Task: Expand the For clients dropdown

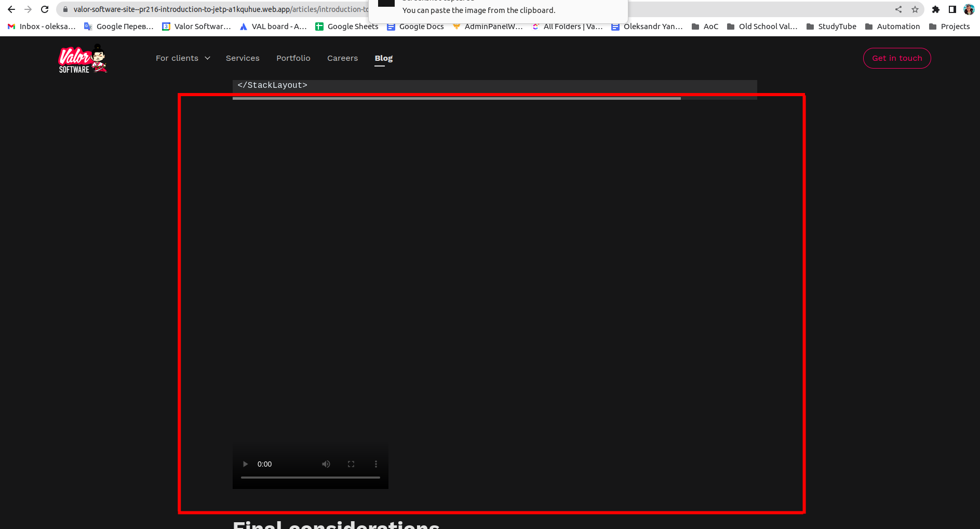Action: [x=183, y=58]
